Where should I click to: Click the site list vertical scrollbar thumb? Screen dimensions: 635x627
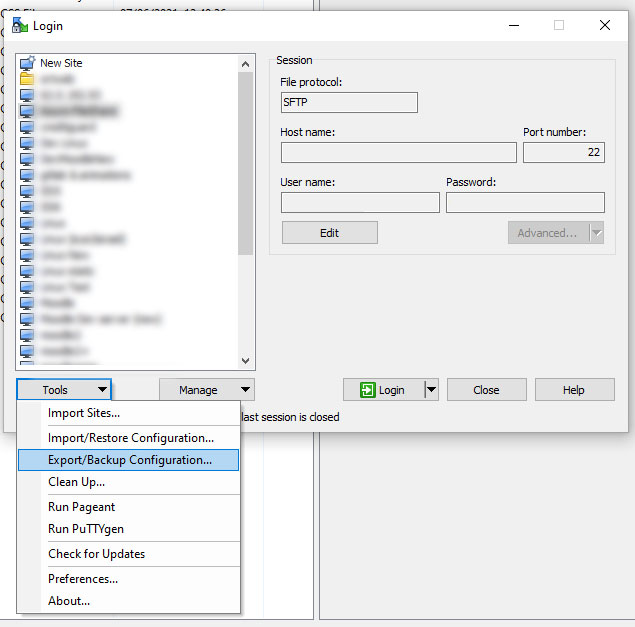(x=245, y=164)
